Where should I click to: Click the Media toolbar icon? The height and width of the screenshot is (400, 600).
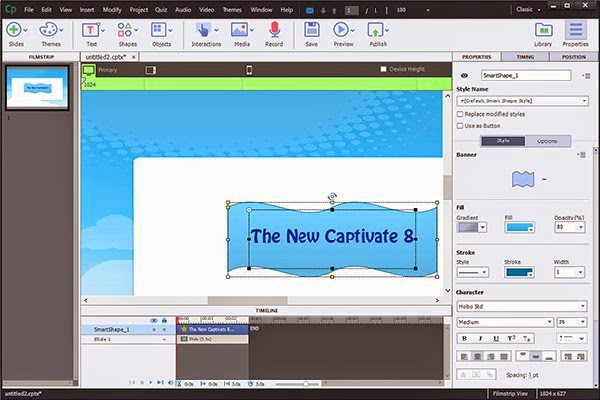coord(239,30)
